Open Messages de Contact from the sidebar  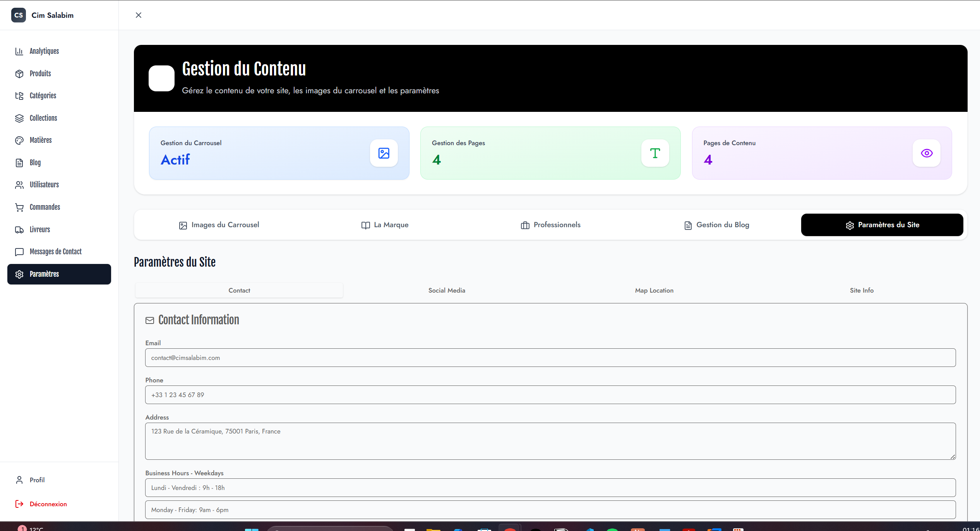(55, 252)
